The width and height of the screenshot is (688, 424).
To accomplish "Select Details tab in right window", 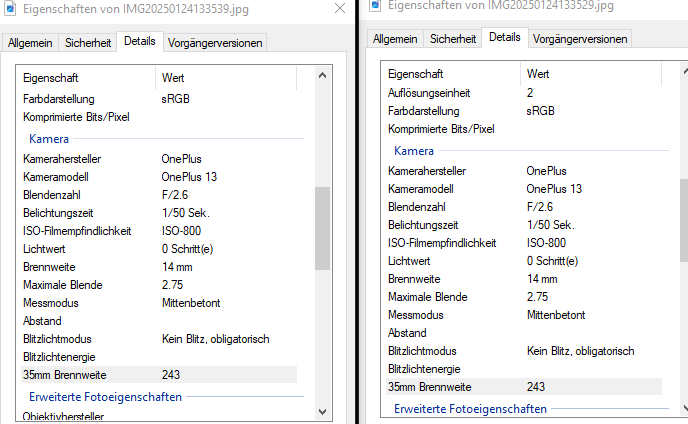I will coord(505,38).
